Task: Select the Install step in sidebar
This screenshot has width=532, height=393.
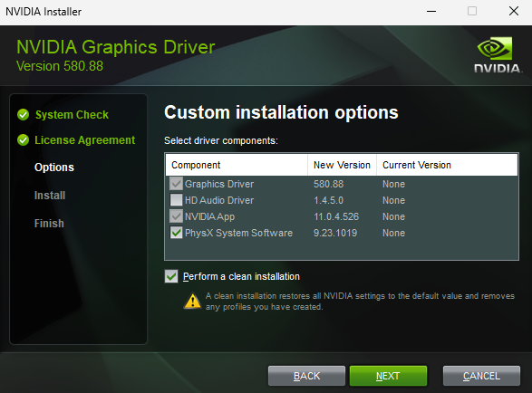Action: click(x=50, y=196)
